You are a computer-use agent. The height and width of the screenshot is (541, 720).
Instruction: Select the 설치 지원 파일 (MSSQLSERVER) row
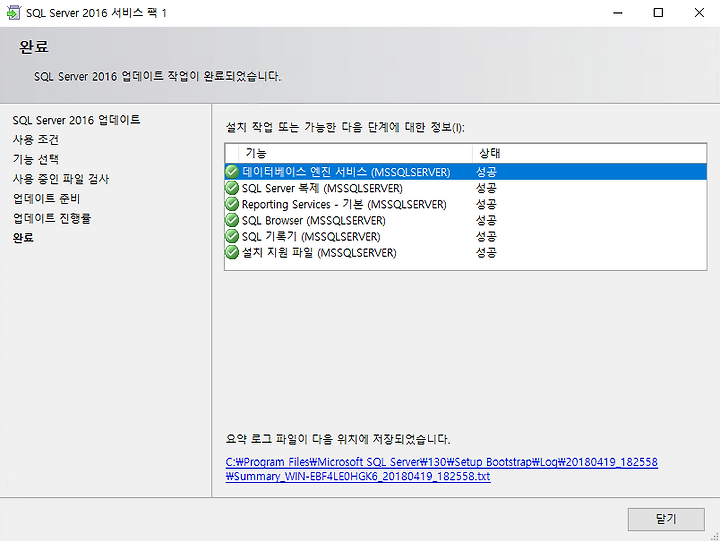[466, 252]
